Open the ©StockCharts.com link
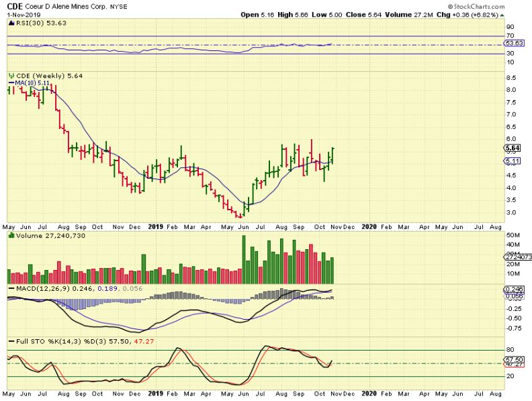The height and width of the screenshot is (401, 532). point(476,7)
